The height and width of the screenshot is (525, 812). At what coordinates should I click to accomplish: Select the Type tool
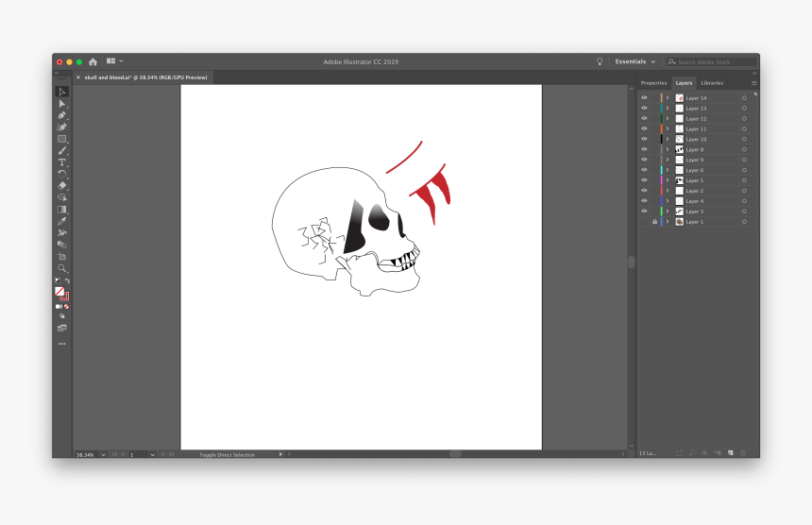coord(61,162)
